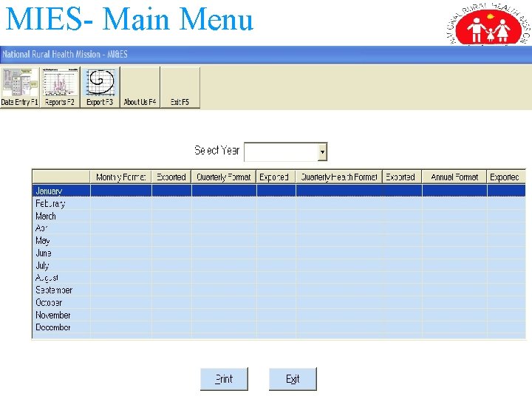This screenshot has height=399, width=532.
Task: Select the February row
Action: pos(279,203)
